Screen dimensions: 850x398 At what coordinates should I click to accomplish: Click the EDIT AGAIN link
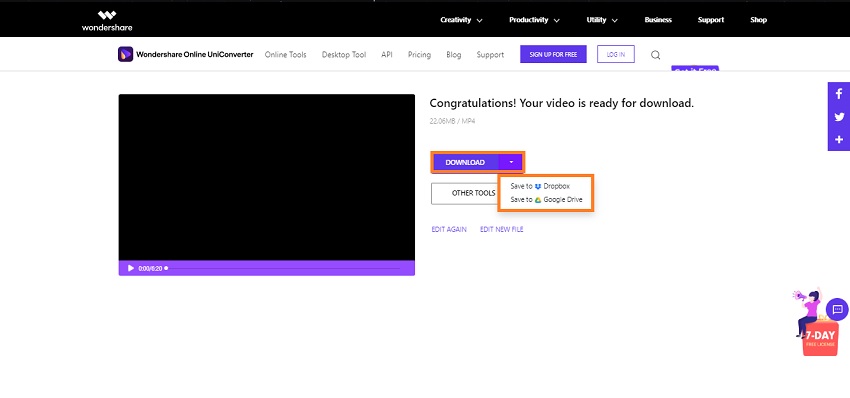click(449, 229)
